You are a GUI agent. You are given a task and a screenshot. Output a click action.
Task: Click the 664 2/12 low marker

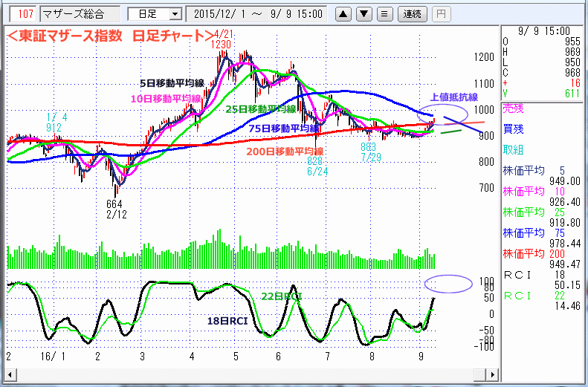coord(114,209)
